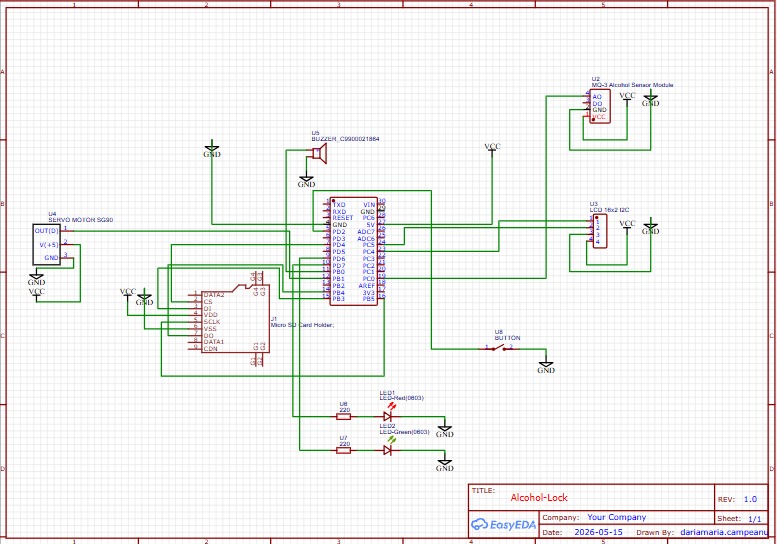This screenshot has height=544, width=777.
Task: Click the V(+5) pin on servo motor
Action: [x=49, y=245]
